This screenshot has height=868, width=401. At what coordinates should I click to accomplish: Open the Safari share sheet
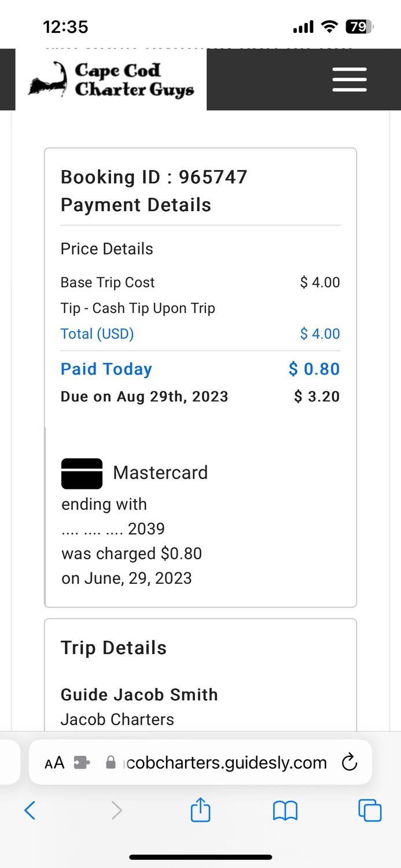[200, 810]
